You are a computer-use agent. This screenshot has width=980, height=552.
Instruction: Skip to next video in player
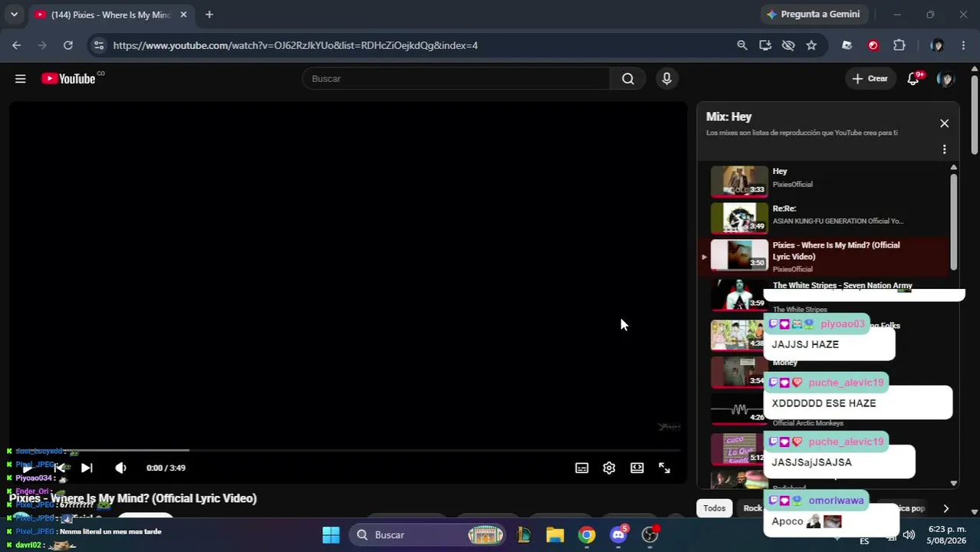pyautogui.click(x=87, y=468)
